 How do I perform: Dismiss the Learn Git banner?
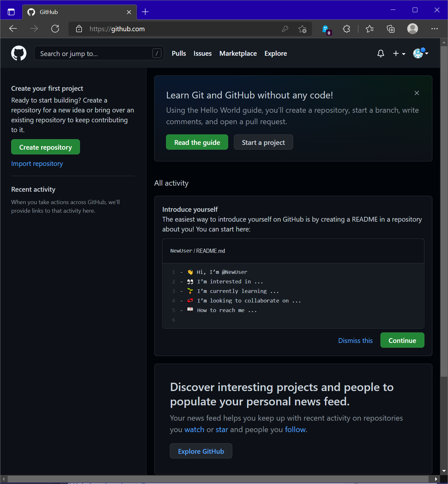pyautogui.click(x=416, y=93)
